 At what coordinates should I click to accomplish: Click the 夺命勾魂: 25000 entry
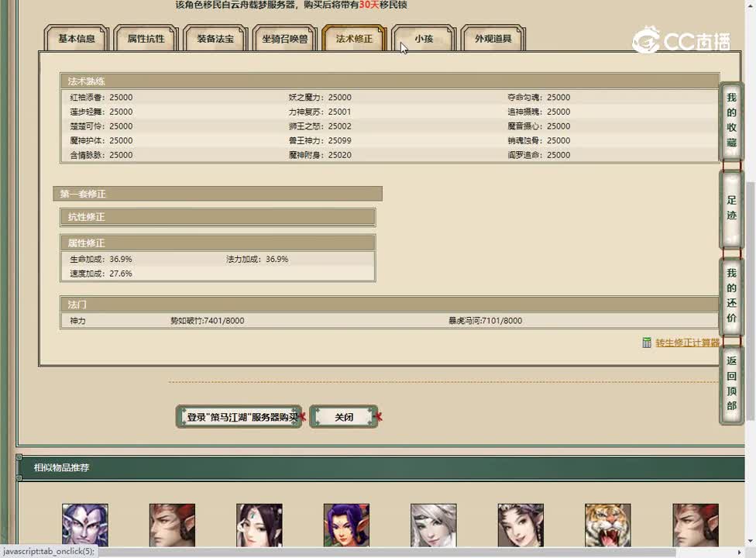click(539, 97)
